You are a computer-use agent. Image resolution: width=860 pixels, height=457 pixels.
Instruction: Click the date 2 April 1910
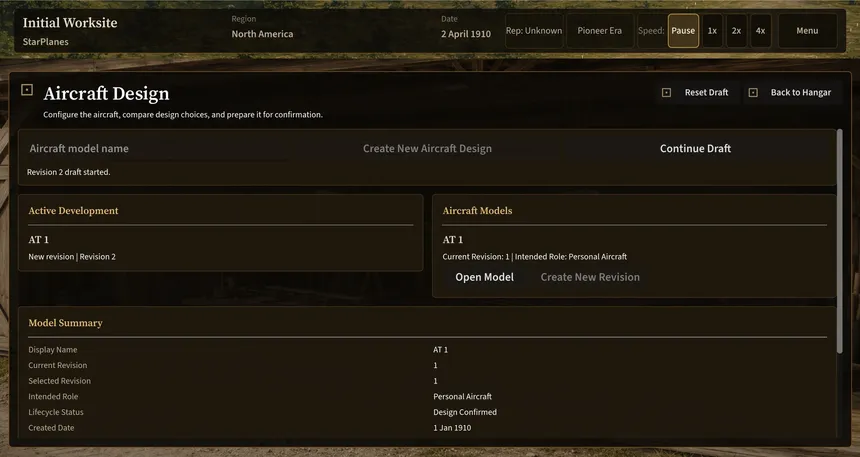tap(466, 34)
